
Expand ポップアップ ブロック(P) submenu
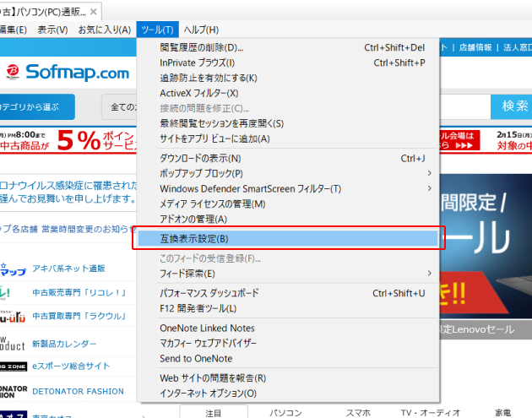click(288, 173)
